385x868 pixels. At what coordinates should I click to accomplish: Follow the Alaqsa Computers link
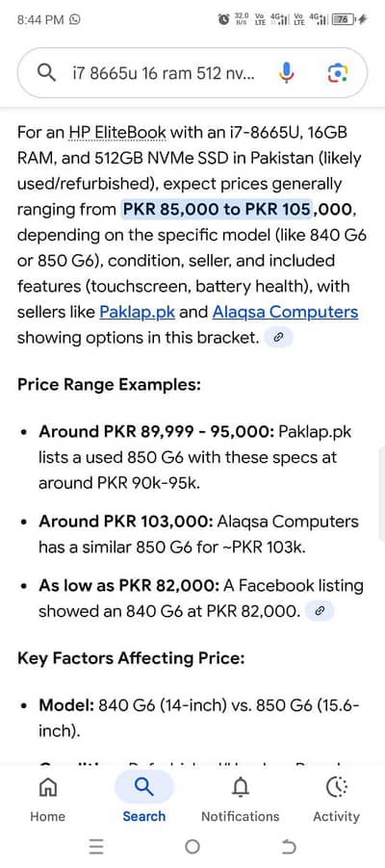pyautogui.click(x=285, y=312)
